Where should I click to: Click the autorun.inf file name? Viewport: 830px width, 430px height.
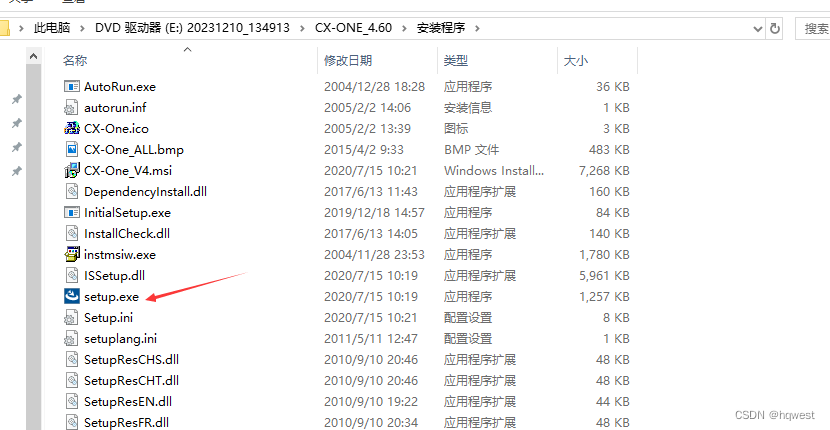115,108
